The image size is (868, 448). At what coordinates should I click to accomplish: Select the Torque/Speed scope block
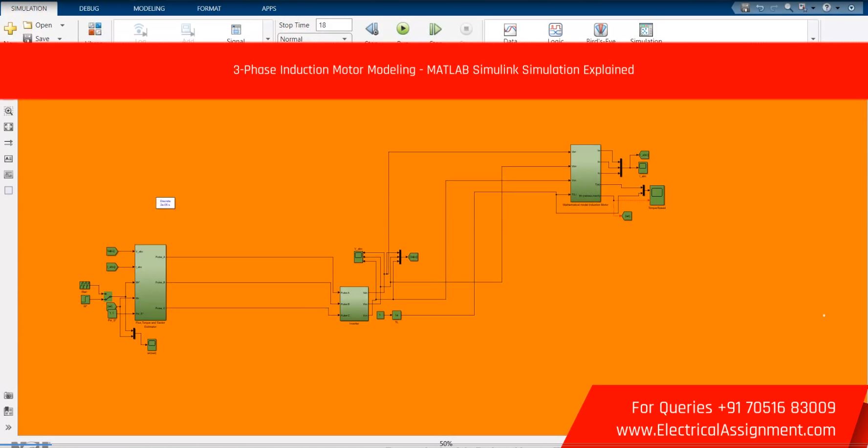click(x=657, y=196)
